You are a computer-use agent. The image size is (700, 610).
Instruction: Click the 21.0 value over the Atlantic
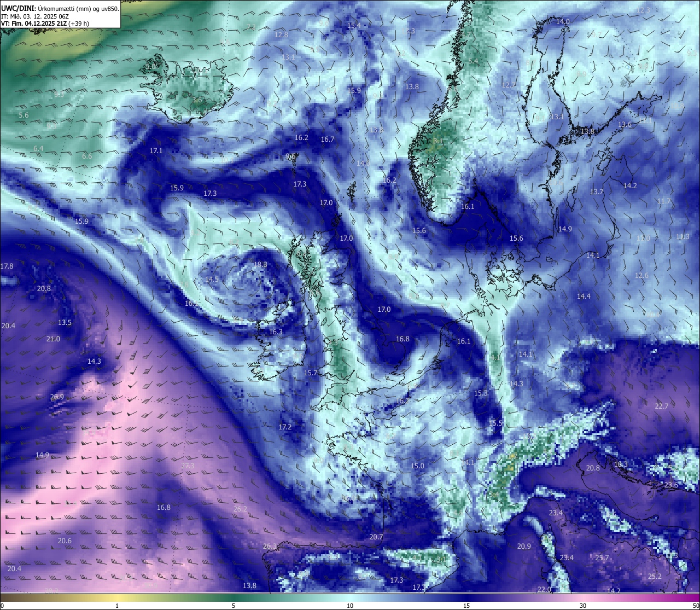point(53,339)
